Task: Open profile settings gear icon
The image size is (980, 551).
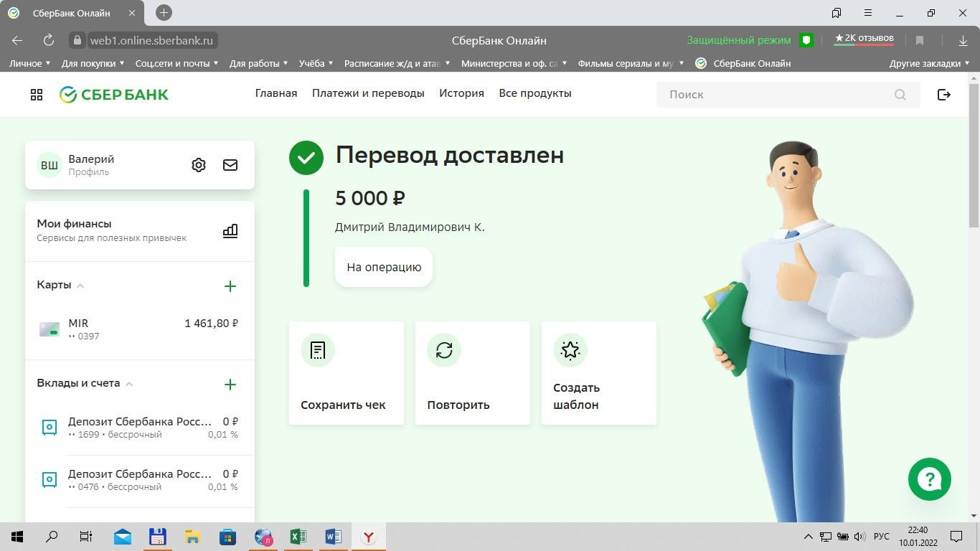Action: (199, 165)
